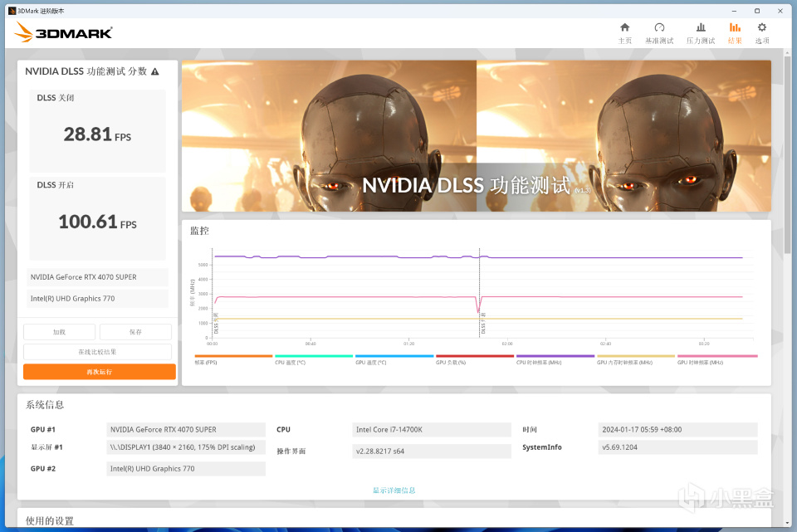Click the 3DMark title bar app icon

pyautogui.click(x=12, y=11)
